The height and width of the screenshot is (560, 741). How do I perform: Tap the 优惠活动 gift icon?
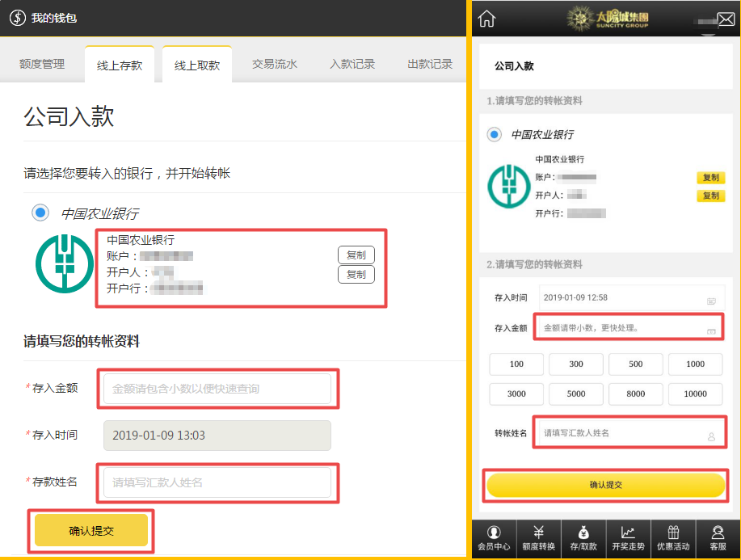pyautogui.click(x=673, y=539)
